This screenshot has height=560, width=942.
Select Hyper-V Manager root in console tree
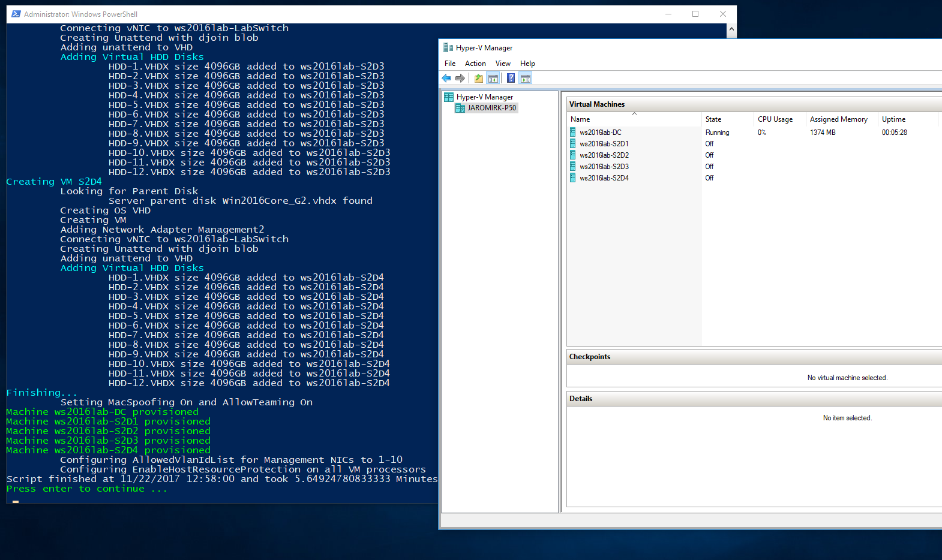[485, 97]
